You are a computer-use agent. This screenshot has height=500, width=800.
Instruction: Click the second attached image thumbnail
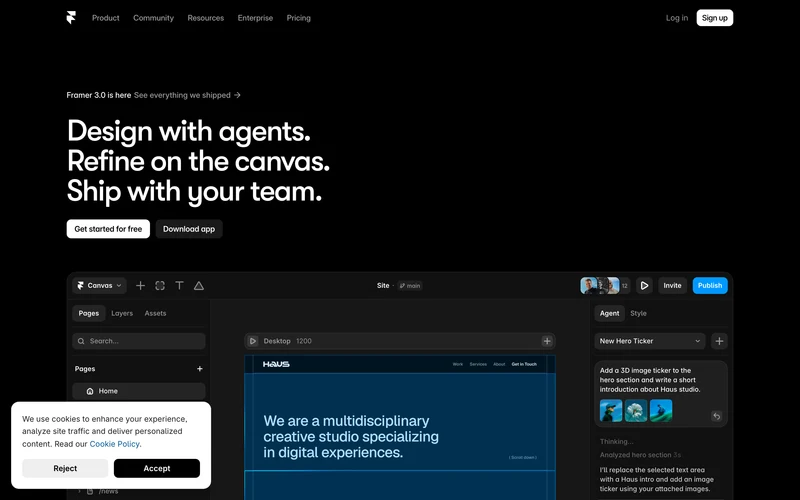(636, 410)
